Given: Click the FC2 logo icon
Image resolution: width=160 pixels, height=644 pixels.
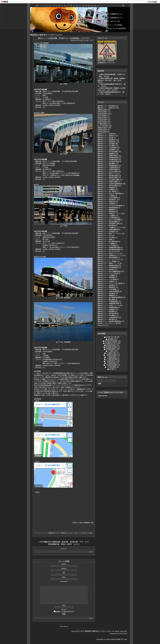Looking at the screenshot, I should pyautogui.click(x=4, y=2).
